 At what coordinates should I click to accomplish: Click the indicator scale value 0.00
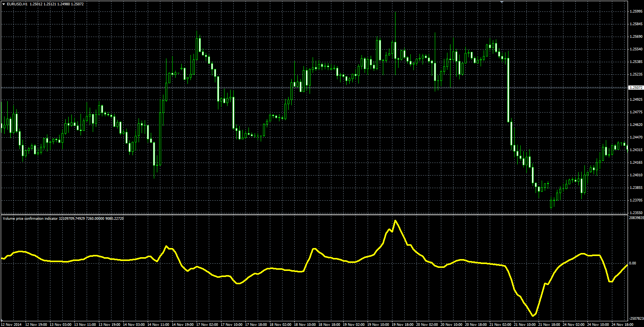click(633, 263)
